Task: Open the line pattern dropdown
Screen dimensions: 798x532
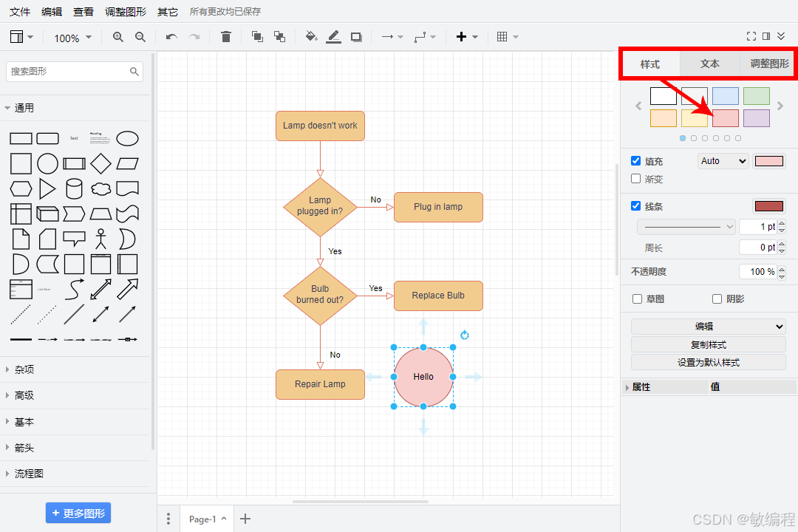Action: coord(686,227)
